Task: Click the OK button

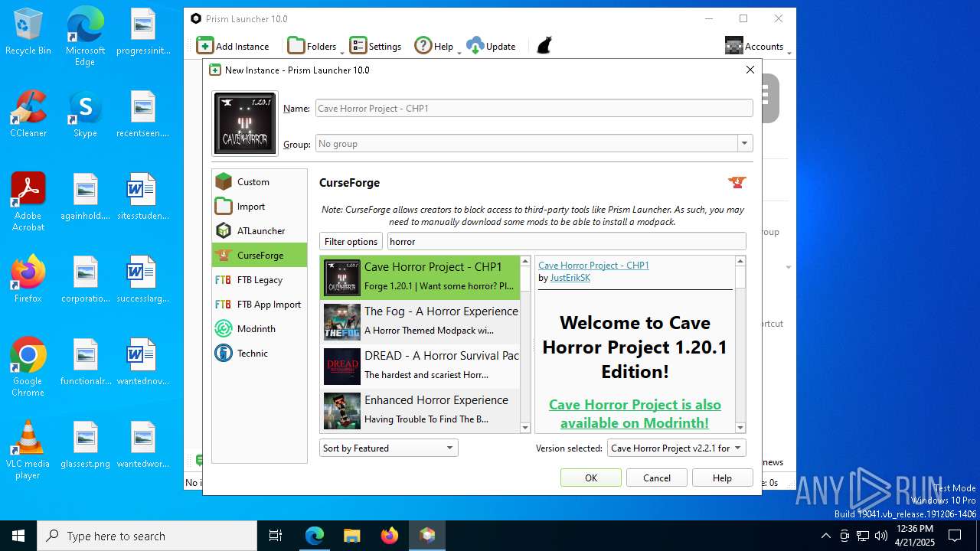Action: (591, 478)
